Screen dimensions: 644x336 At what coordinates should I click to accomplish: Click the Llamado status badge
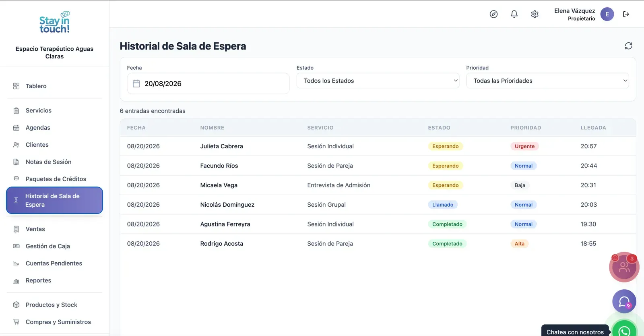443,205
